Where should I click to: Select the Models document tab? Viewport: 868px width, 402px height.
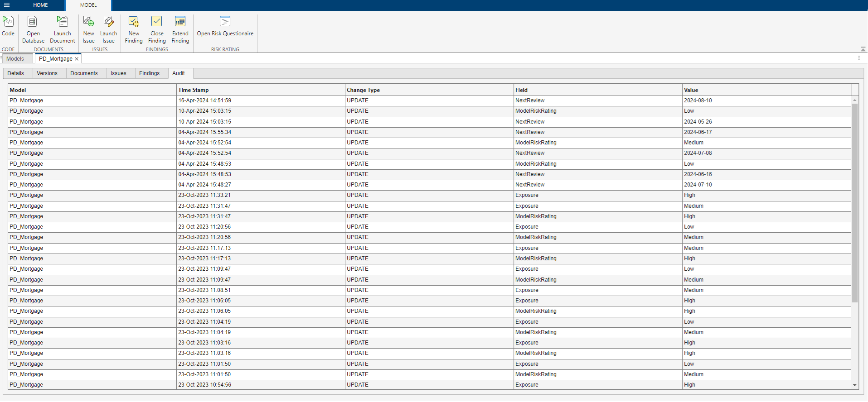pos(15,59)
